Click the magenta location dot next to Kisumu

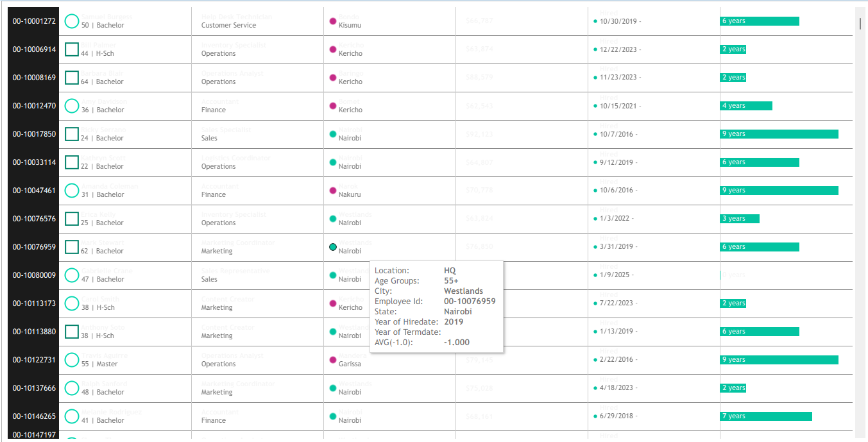click(332, 21)
